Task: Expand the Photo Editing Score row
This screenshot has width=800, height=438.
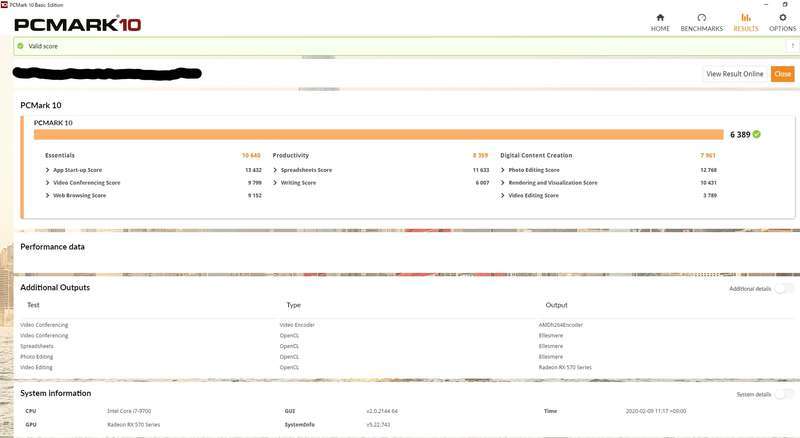Action: point(503,170)
